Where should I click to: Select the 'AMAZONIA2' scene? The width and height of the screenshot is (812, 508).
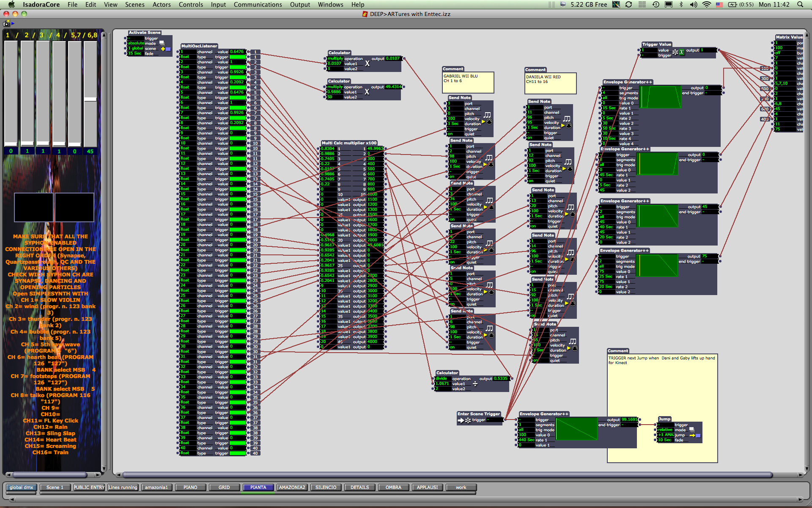292,488
